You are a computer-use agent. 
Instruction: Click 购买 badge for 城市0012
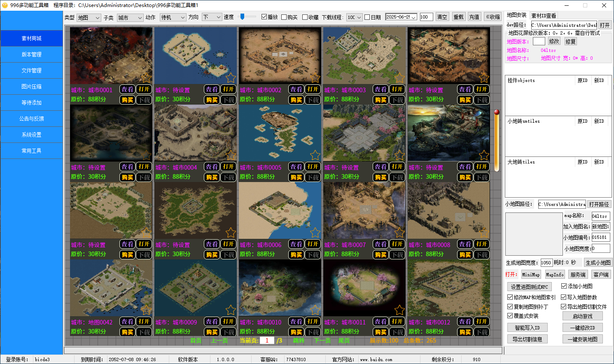click(x=465, y=332)
